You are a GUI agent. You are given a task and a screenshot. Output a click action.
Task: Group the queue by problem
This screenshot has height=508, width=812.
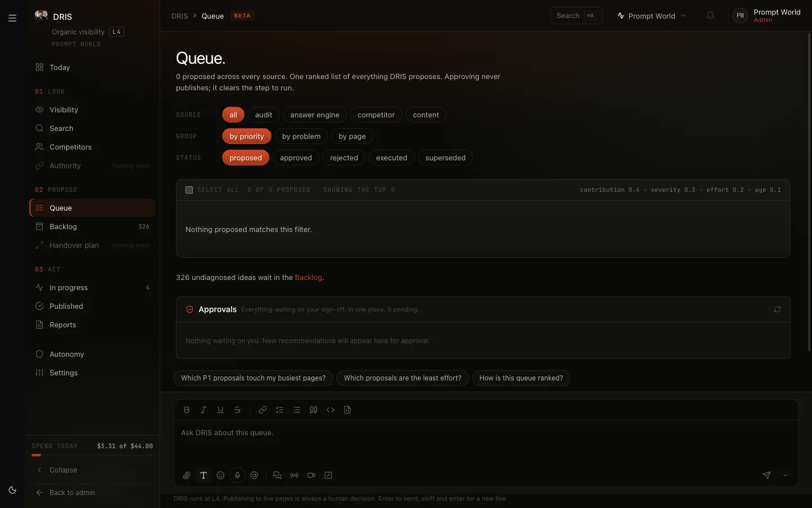pyautogui.click(x=301, y=137)
